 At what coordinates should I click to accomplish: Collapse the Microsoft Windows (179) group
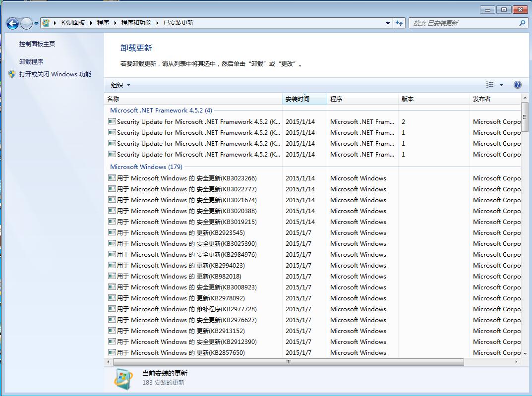pyautogui.click(x=146, y=167)
